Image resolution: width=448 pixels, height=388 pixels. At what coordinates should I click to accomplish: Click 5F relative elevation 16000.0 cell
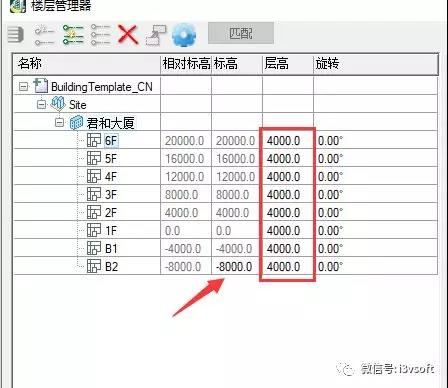[x=186, y=159]
